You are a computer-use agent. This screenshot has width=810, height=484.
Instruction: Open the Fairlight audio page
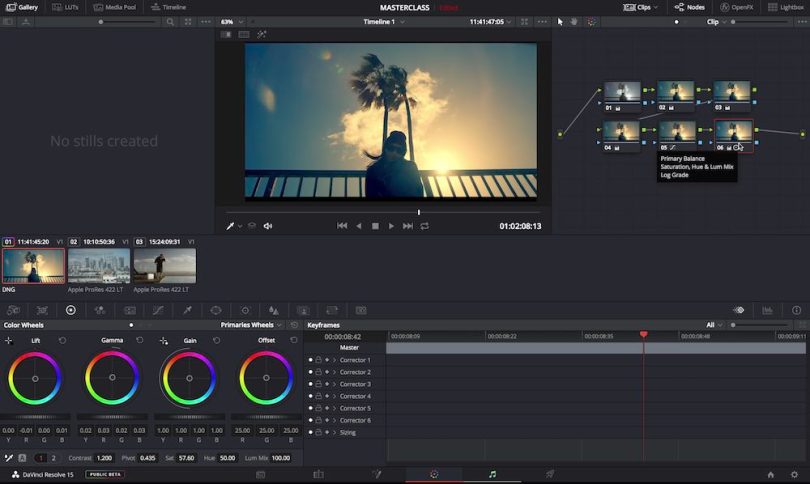point(491,474)
